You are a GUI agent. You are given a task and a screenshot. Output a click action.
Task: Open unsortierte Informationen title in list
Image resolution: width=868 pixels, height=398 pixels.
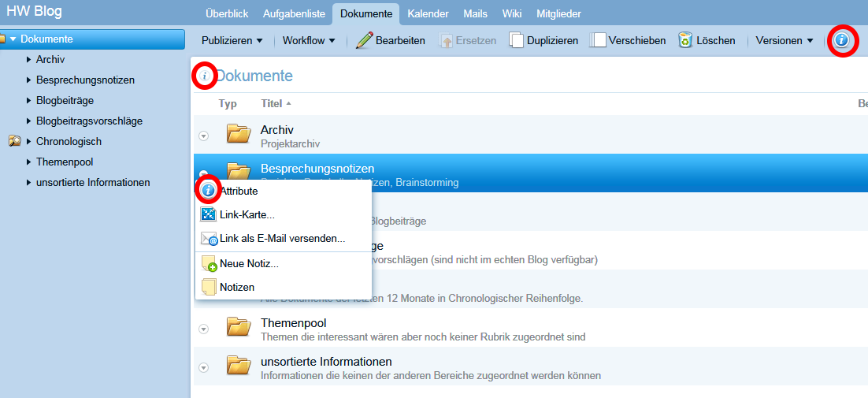(326, 362)
